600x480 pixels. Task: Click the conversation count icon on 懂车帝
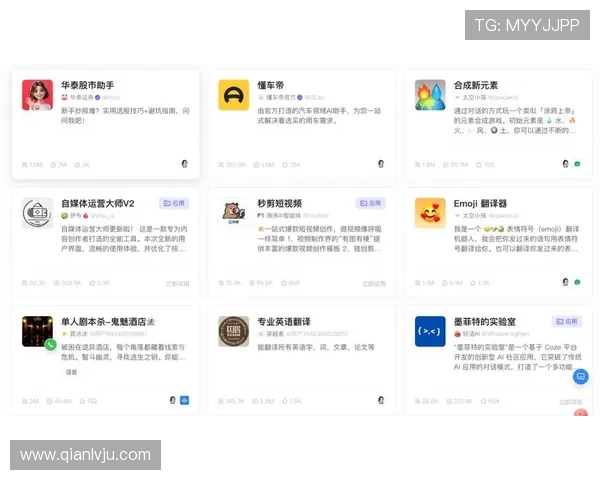coord(256,165)
